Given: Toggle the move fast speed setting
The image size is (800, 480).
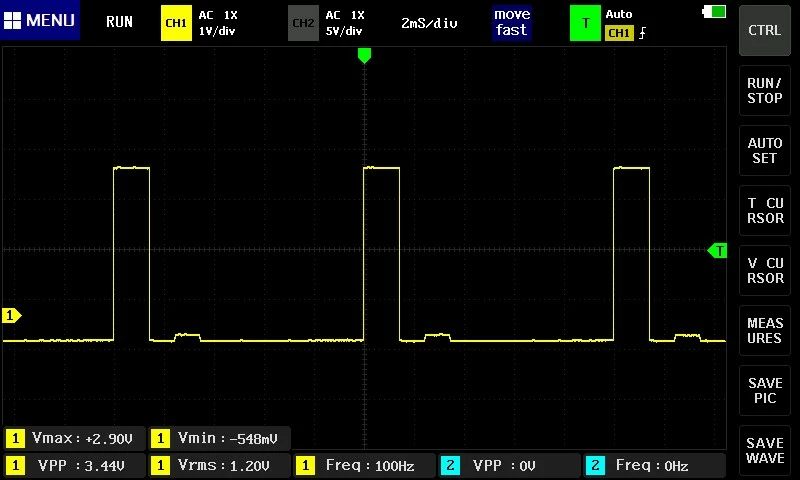Looking at the screenshot, I should click(x=512, y=22).
